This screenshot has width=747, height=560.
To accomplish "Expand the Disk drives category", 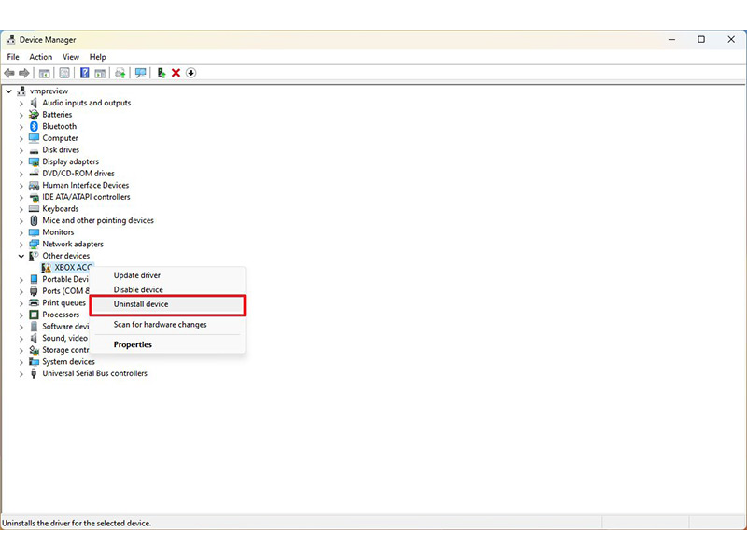I will 21,150.
